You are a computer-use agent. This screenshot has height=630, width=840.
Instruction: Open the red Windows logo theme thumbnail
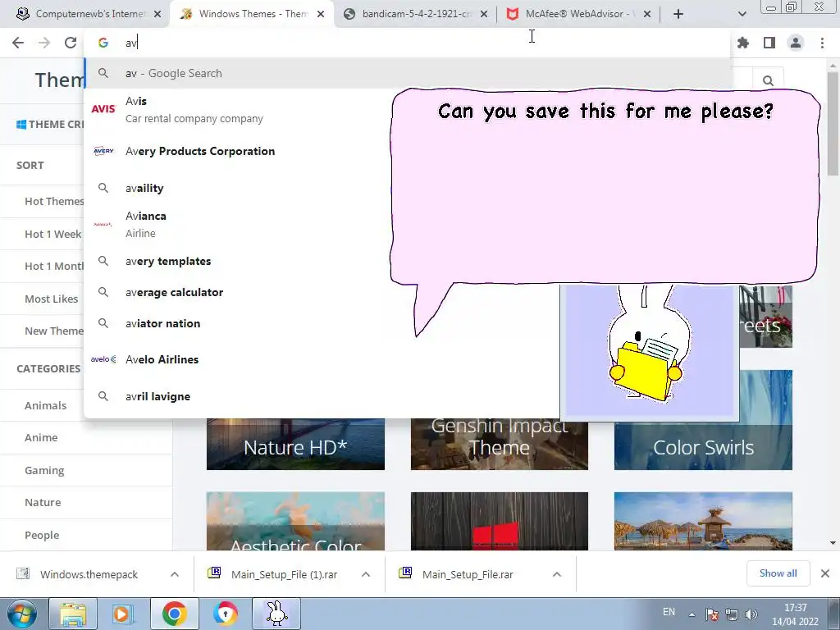[500, 521]
